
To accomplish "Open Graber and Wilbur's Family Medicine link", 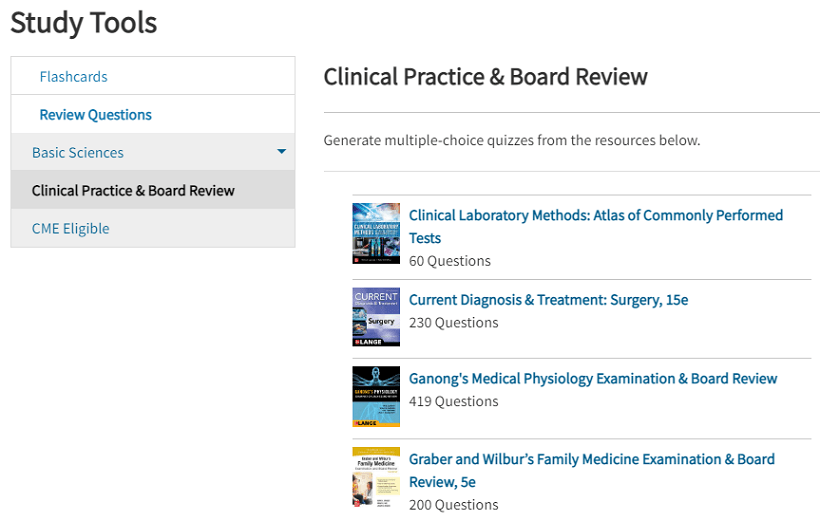I will pyautogui.click(x=592, y=470).
